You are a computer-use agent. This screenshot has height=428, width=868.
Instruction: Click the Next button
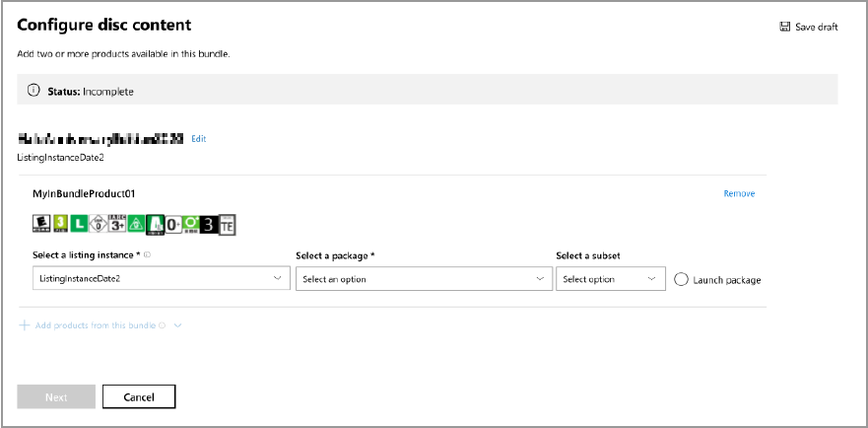56,396
